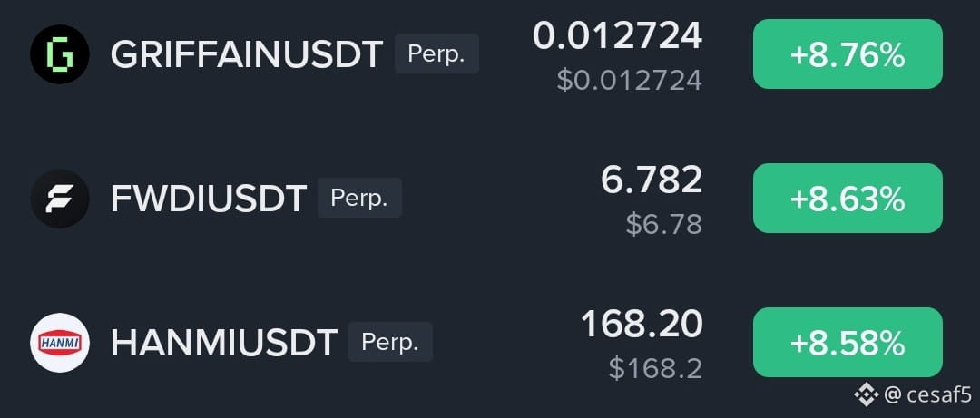Image resolution: width=980 pixels, height=418 pixels.
Task: Click the Binance logo watermark icon
Action: click(x=867, y=395)
